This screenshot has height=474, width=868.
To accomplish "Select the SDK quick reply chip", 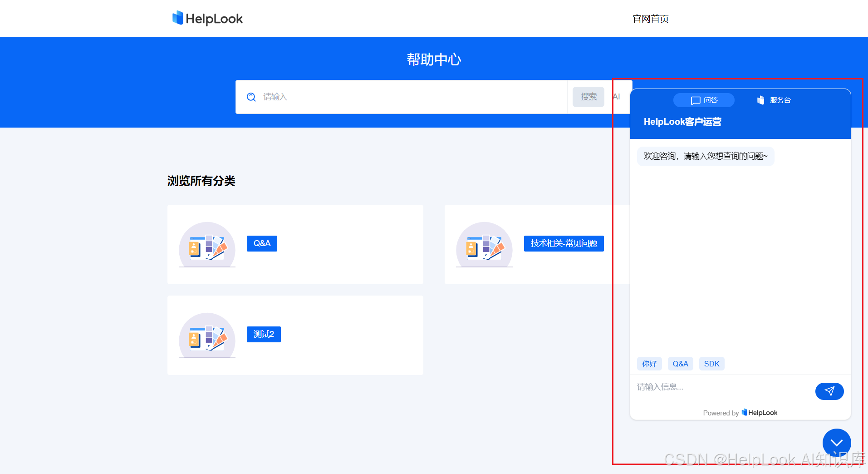I will [x=711, y=364].
